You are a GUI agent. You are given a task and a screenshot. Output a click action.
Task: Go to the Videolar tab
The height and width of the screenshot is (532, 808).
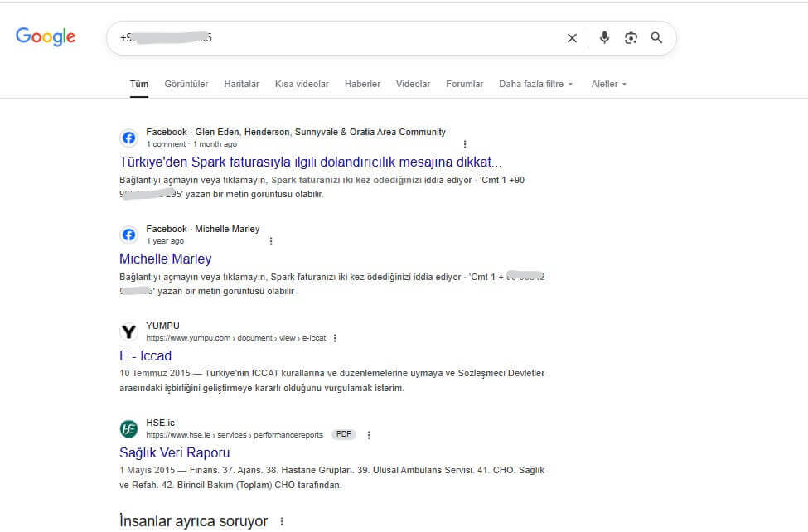click(x=413, y=84)
